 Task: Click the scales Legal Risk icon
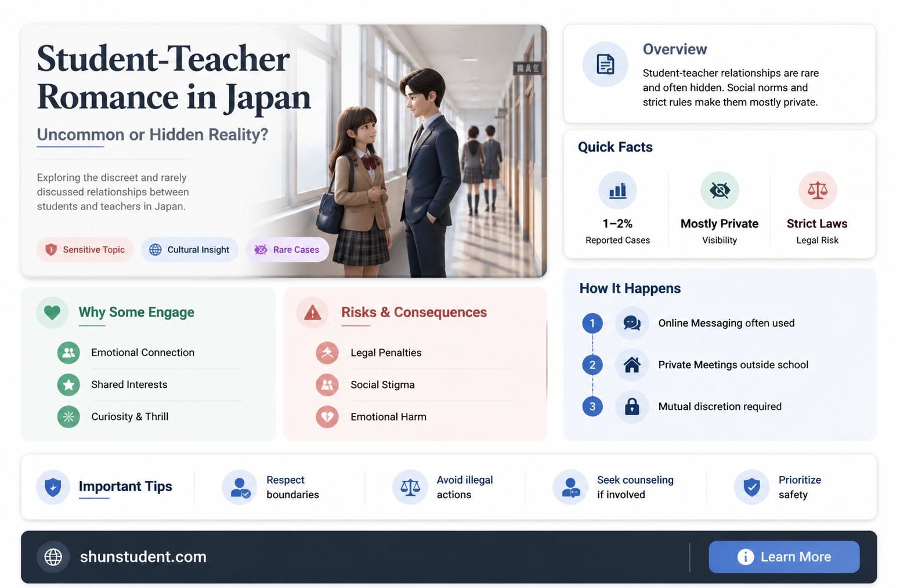817,190
